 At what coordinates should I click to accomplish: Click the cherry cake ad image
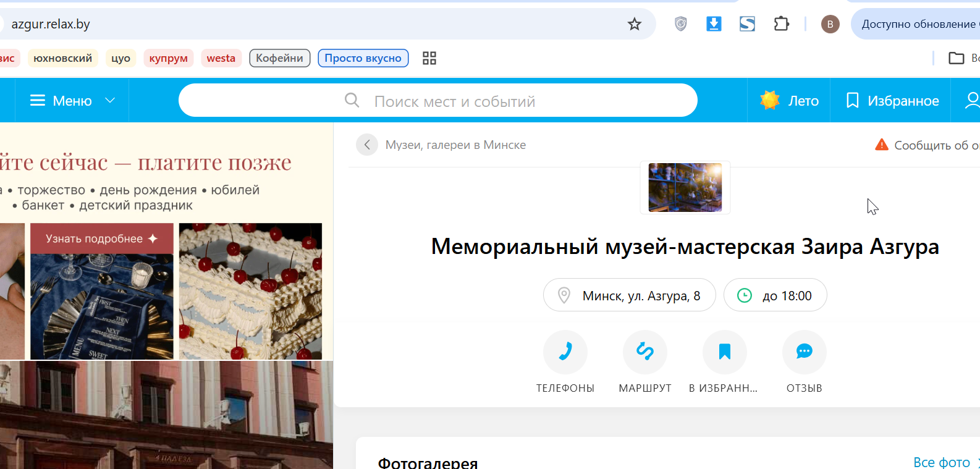[250, 292]
